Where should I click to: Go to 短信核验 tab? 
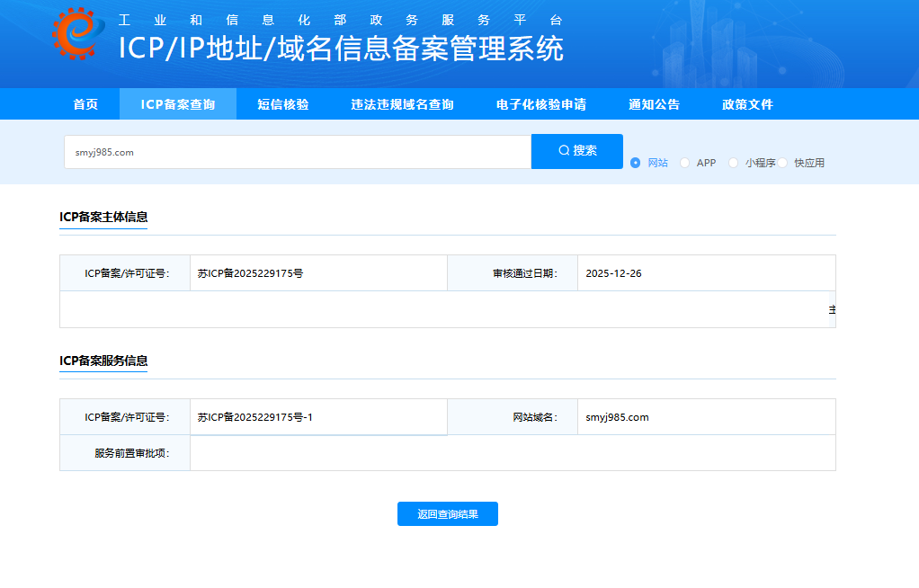coord(283,104)
